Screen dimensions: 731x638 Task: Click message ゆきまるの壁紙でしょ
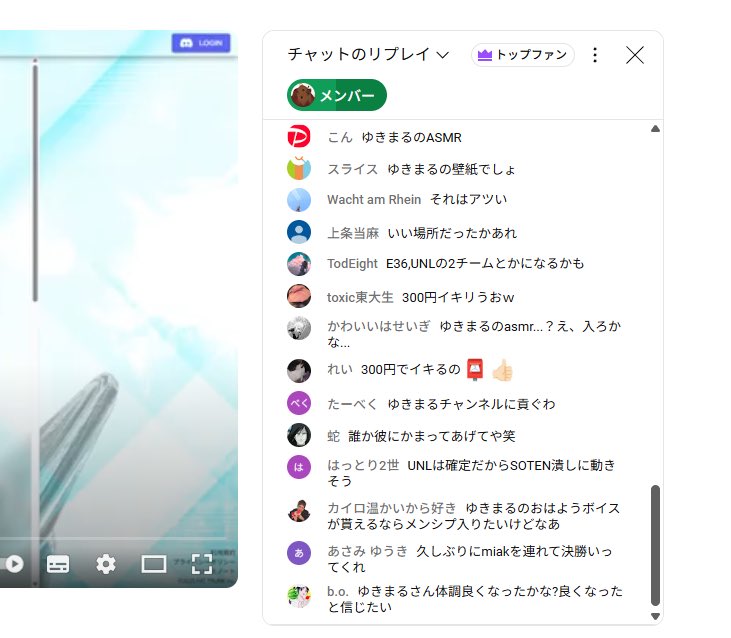451,169
